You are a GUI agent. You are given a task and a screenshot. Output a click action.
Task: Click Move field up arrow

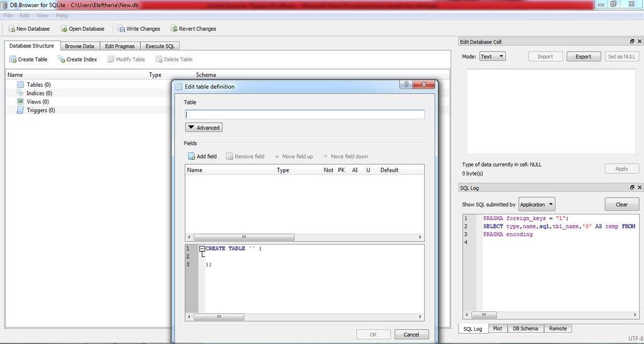click(277, 157)
